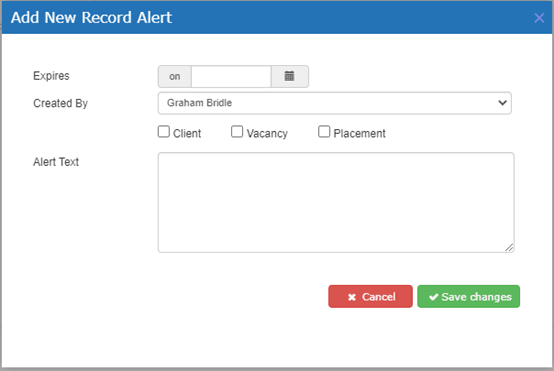This screenshot has width=554, height=371.
Task: Click the textarea resize grip icon
Action: [509, 247]
